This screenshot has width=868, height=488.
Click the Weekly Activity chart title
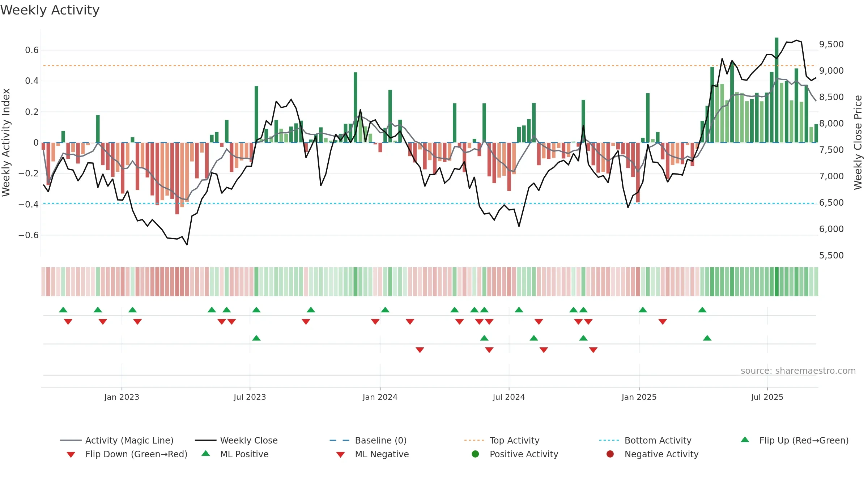point(50,10)
